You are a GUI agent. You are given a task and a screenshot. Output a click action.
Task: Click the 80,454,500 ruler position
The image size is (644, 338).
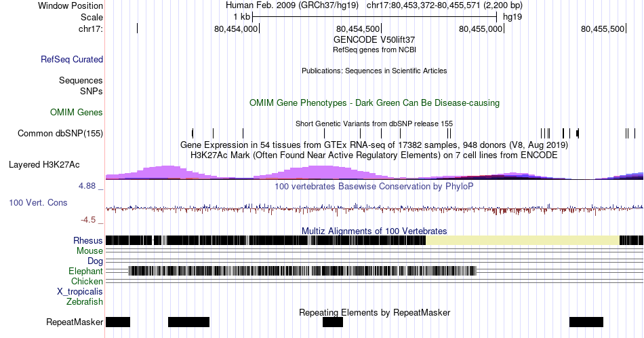coord(358,29)
